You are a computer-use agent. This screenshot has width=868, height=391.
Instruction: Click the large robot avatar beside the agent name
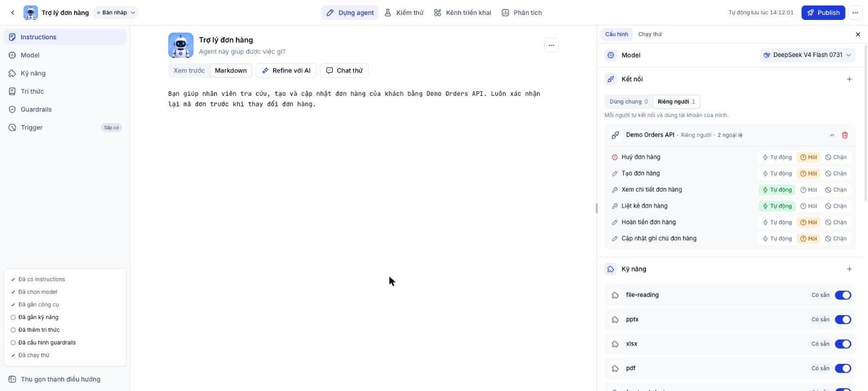(x=181, y=45)
